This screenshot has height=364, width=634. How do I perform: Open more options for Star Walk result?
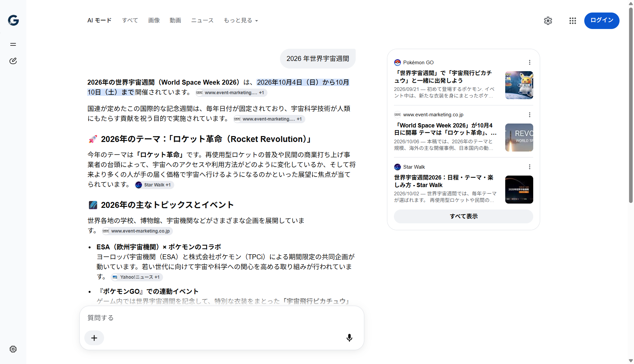(x=530, y=167)
